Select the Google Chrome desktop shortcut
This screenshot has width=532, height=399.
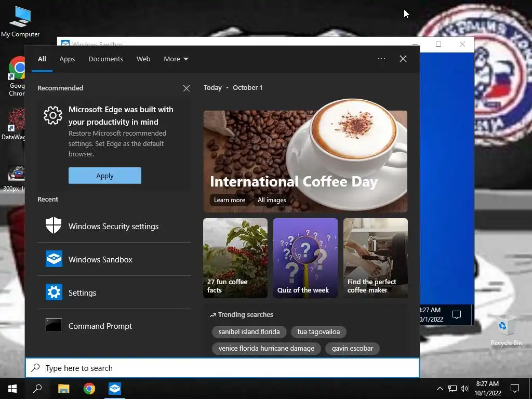17,76
